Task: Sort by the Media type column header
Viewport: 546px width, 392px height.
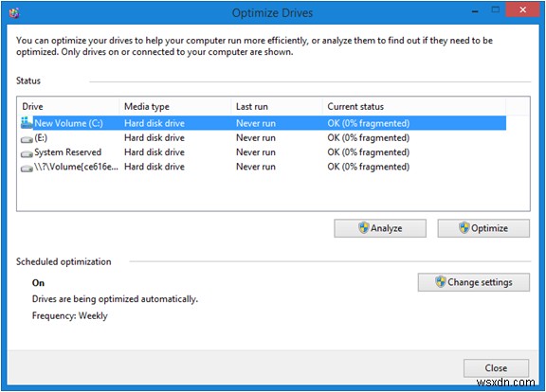Action: click(175, 106)
